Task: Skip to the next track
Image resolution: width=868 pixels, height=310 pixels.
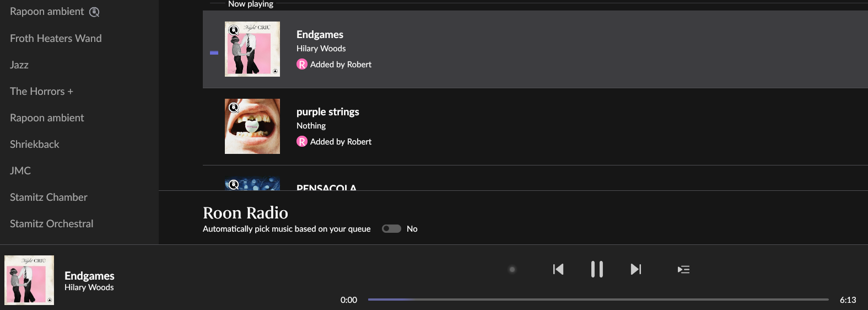Action: point(635,269)
